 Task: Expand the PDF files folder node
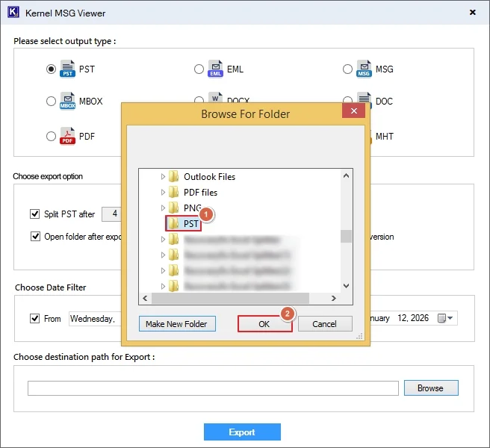[x=163, y=193]
